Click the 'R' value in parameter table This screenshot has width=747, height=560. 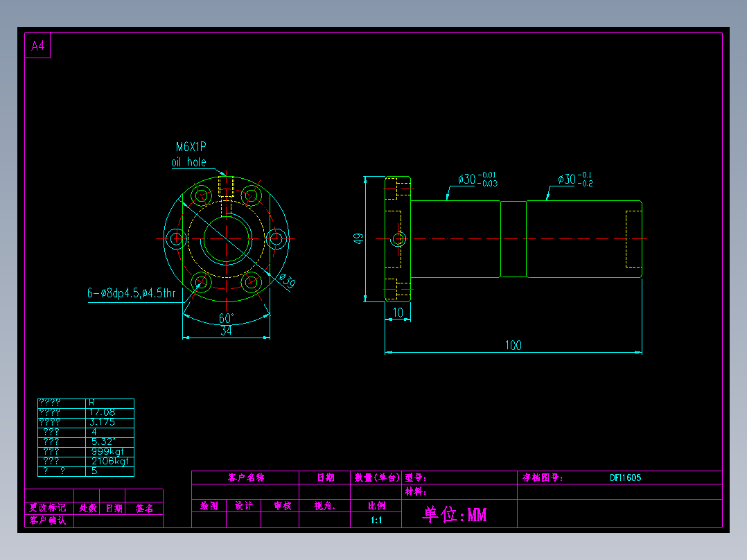(92, 403)
